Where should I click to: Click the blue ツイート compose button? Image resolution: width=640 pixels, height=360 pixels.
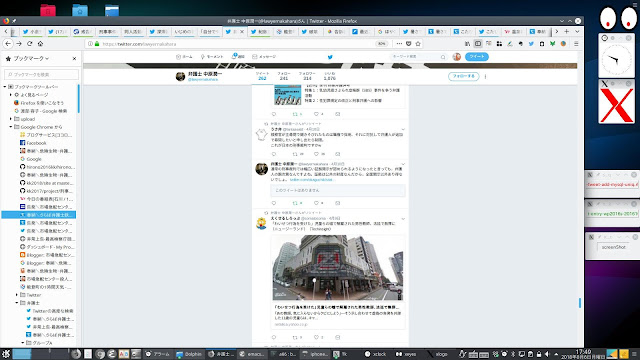[x=477, y=57]
